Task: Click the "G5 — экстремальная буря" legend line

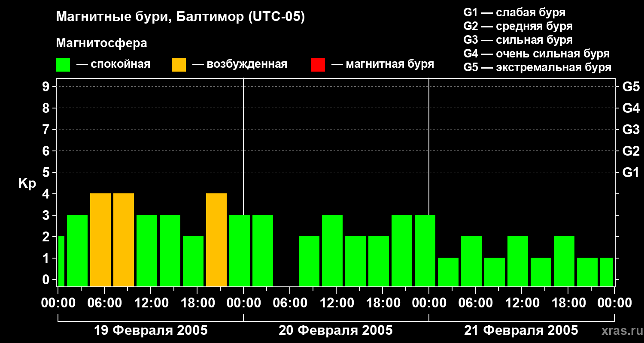Action: [537, 67]
